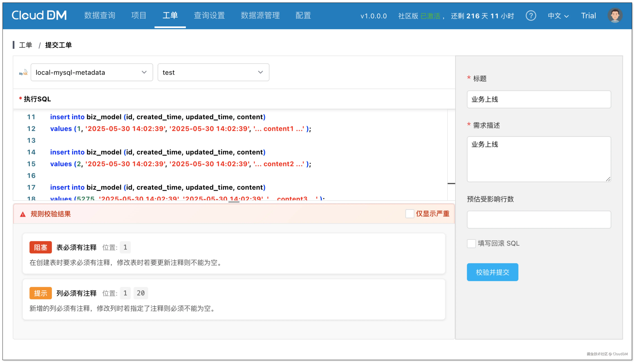Open the help question mark icon
This screenshot has width=636, height=364.
click(531, 16)
